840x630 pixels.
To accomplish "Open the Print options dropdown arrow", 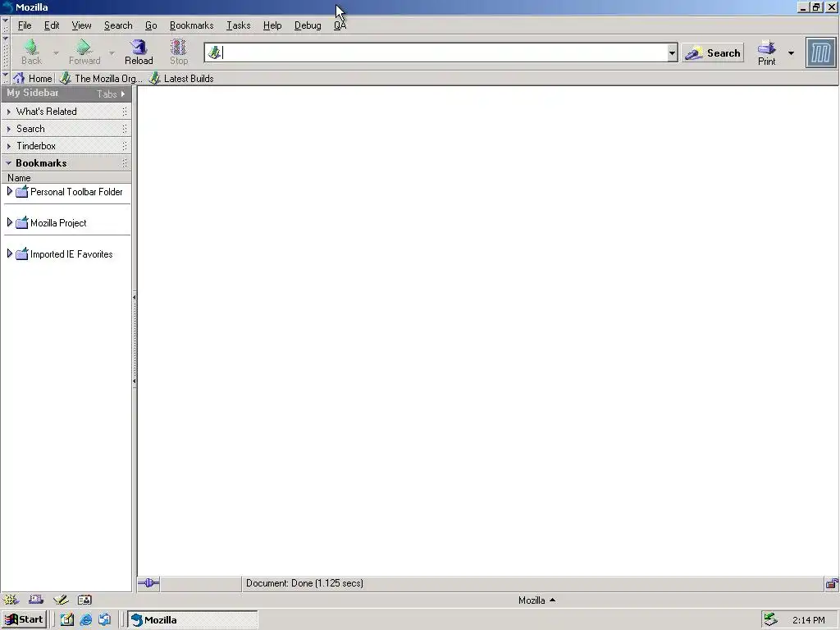I will pos(791,52).
